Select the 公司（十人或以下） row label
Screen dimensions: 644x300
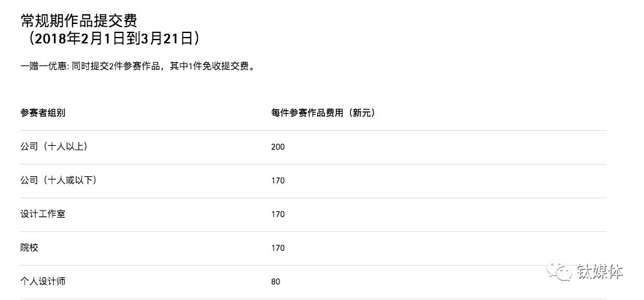58,180
